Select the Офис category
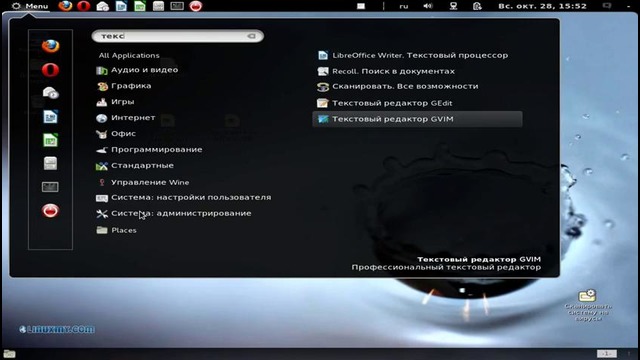This screenshot has width=640, height=360. tap(116, 133)
